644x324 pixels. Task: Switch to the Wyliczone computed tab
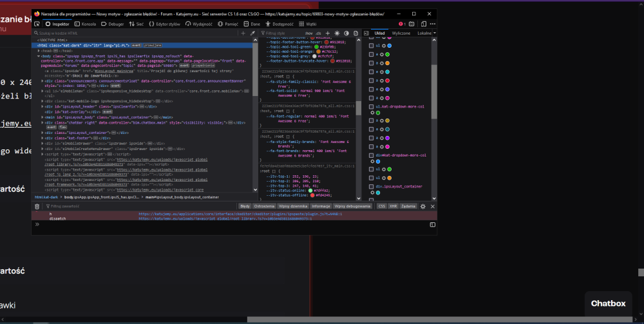coord(401,33)
